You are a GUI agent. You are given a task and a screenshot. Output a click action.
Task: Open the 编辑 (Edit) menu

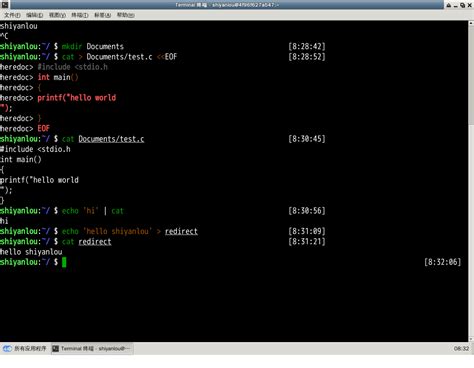[35, 15]
